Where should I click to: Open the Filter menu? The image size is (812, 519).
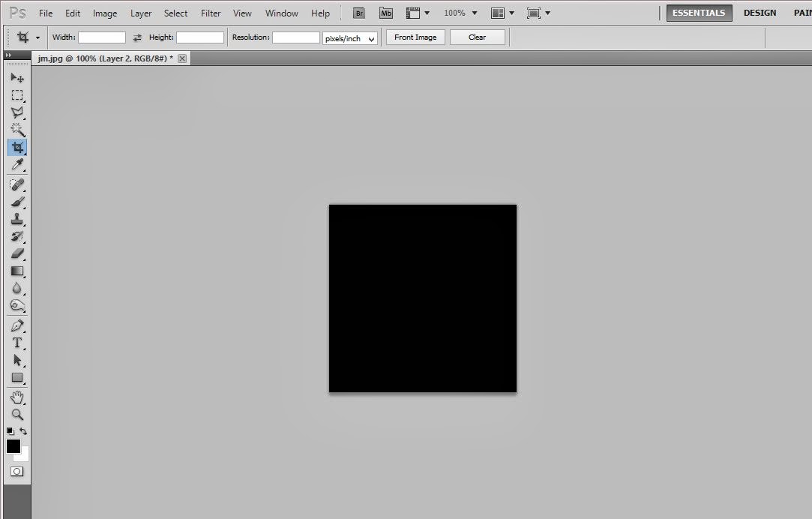211,13
